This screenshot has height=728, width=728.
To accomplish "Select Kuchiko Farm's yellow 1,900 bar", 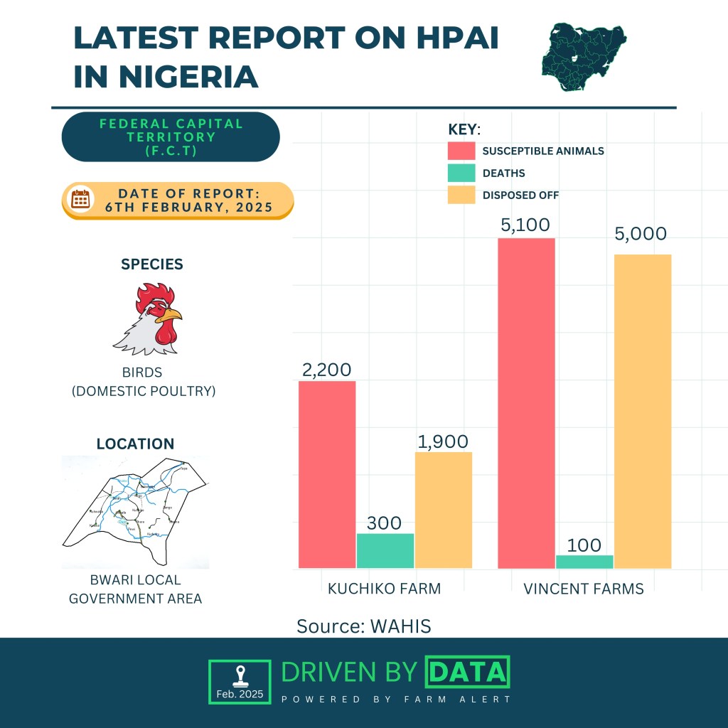I will 443,510.
